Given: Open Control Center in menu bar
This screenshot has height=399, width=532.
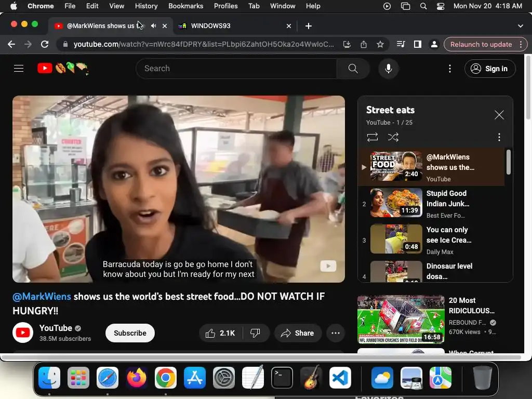Looking at the screenshot, I should pos(441,6).
